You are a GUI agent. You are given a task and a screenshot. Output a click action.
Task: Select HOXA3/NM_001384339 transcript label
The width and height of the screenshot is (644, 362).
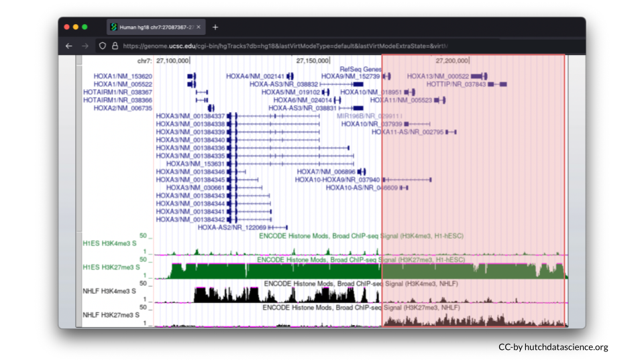click(190, 132)
